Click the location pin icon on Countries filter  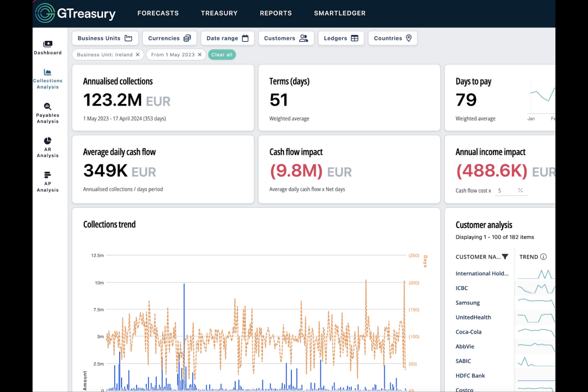[409, 38]
